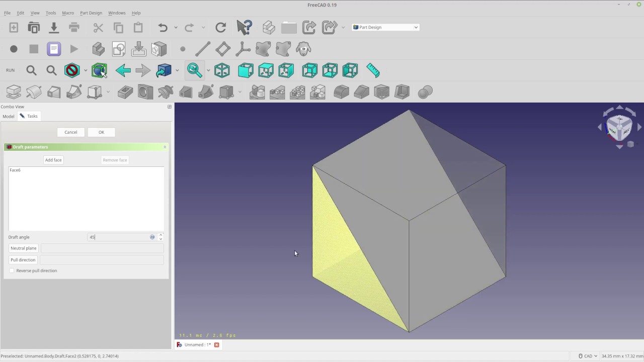Click the navigation cube in the 3D view
Image resolution: width=644 pixels, height=362 pixels.
pyautogui.click(x=619, y=127)
